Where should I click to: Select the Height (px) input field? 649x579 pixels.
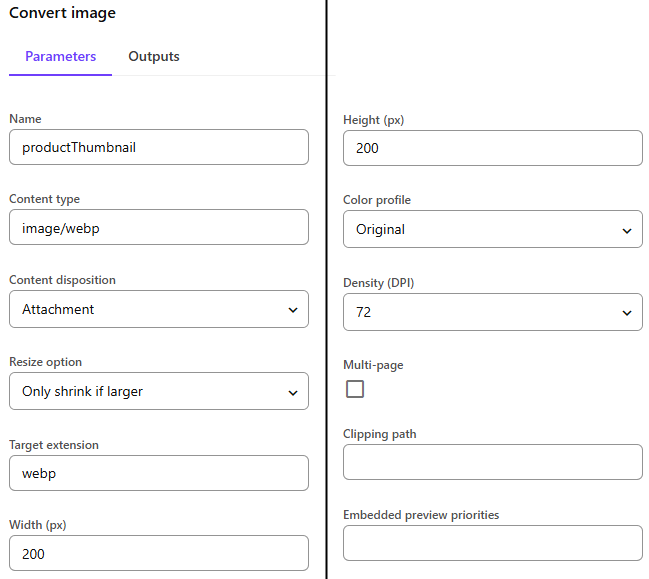click(493, 148)
